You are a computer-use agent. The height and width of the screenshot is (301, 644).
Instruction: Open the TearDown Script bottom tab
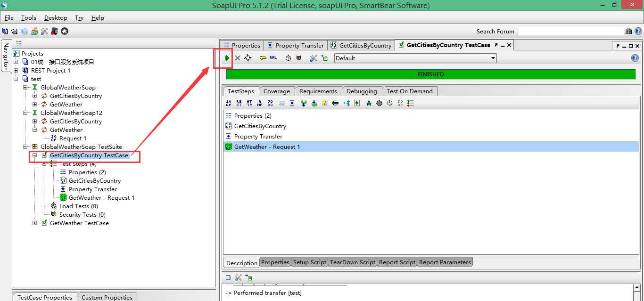tap(353, 262)
